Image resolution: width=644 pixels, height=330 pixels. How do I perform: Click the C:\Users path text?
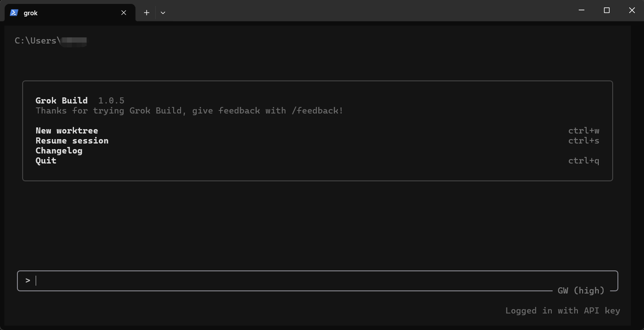(37, 40)
